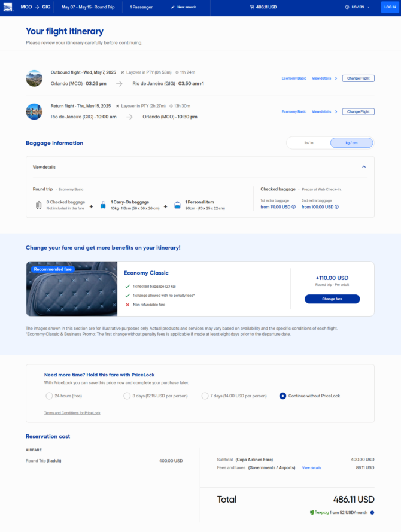Open View details for return flight
The image size is (401, 532).
pos(321,112)
